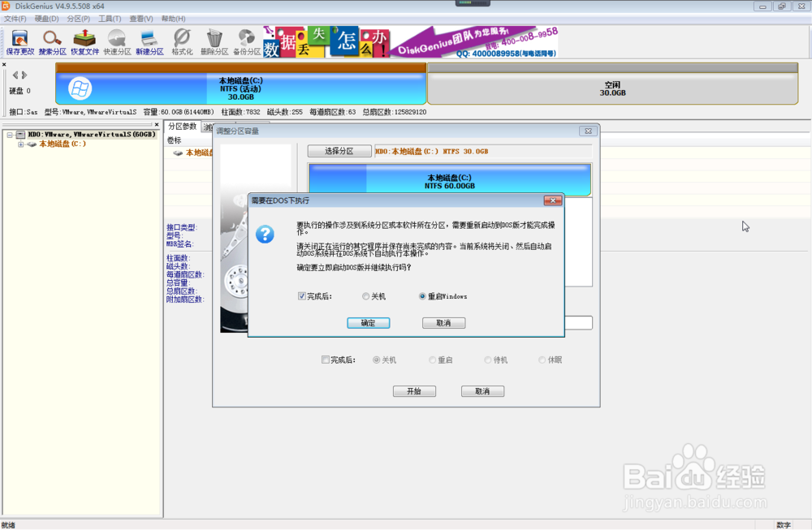Close the 需要在DOS下执行 dialog
Screen dimensions: 812x530
[552, 200]
